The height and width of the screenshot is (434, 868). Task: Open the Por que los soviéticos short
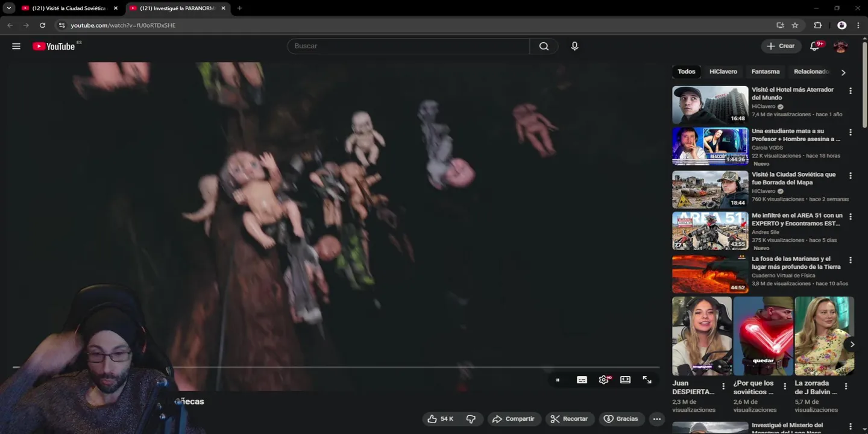tap(763, 336)
